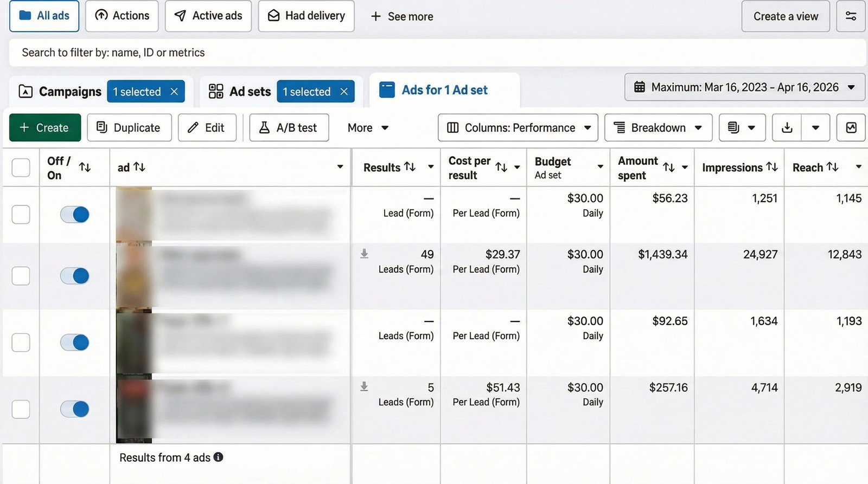Toggle off ad with $92.65 spent
Image resolution: width=868 pixels, height=484 pixels.
[x=75, y=343]
